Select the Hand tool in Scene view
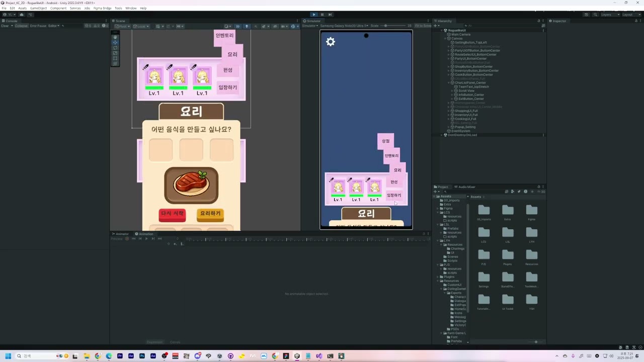Viewport: 644px width, 362px height. point(115,37)
